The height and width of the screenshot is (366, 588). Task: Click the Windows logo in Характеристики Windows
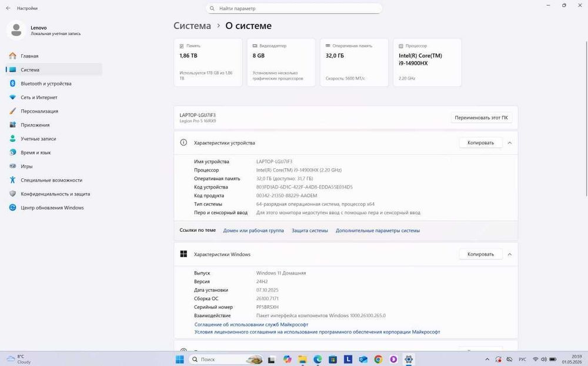(x=183, y=254)
